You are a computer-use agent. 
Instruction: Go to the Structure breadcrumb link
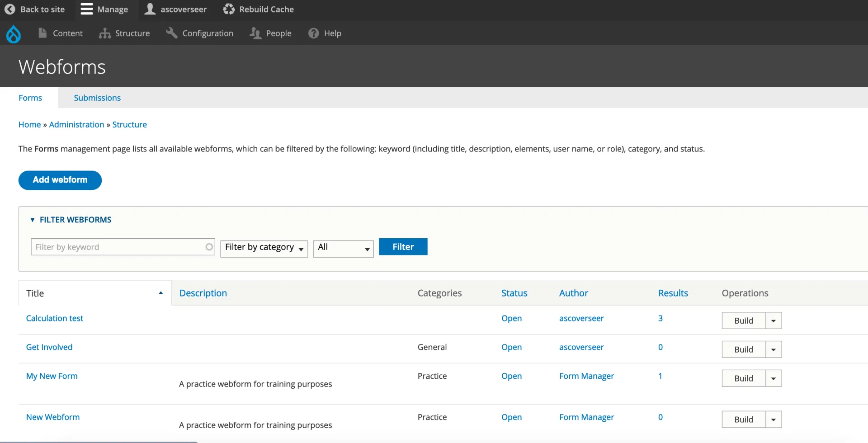pos(129,124)
